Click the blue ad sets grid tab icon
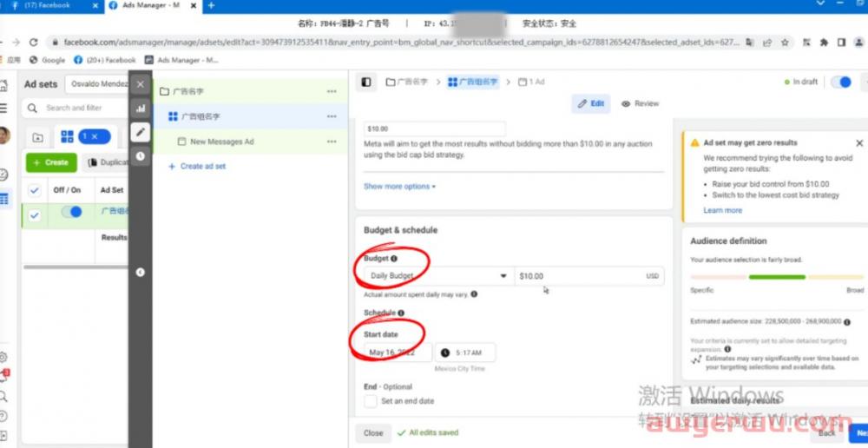Viewport: 868px width, 448px height. [67, 137]
